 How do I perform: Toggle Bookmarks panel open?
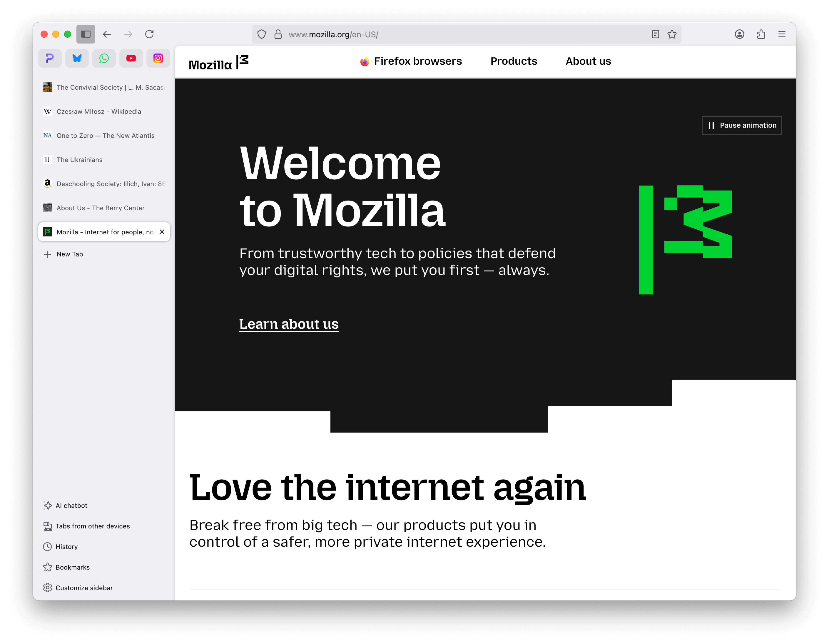[73, 567]
